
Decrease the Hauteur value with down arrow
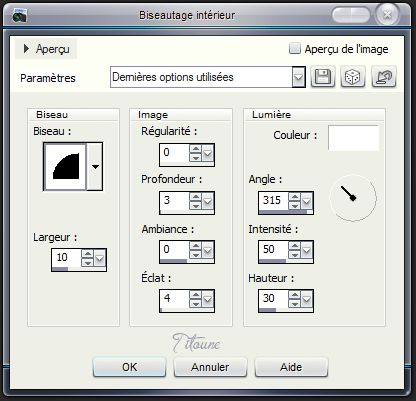point(294,303)
